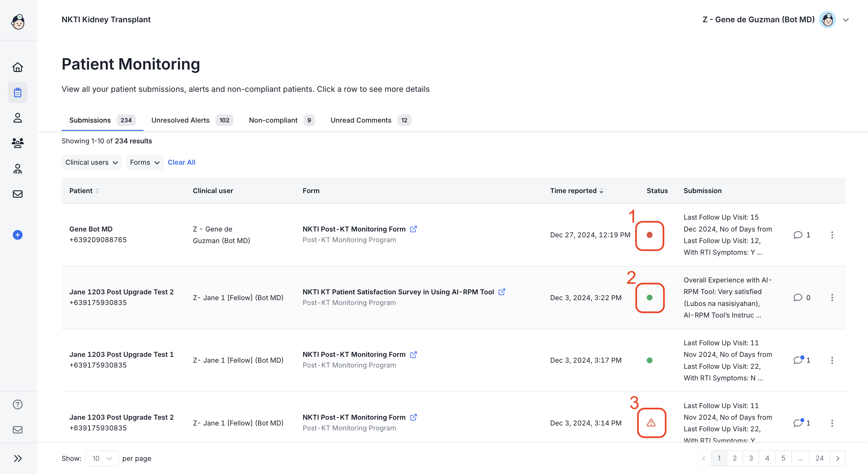
Task: Expand sidebar with double chevron icon
Action: pyautogui.click(x=17, y=458)
